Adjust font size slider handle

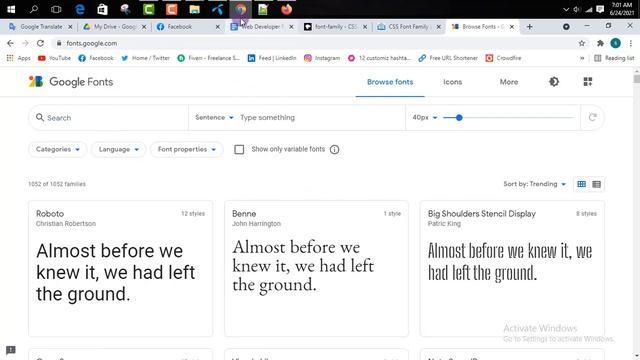click(x=459, y=118)
